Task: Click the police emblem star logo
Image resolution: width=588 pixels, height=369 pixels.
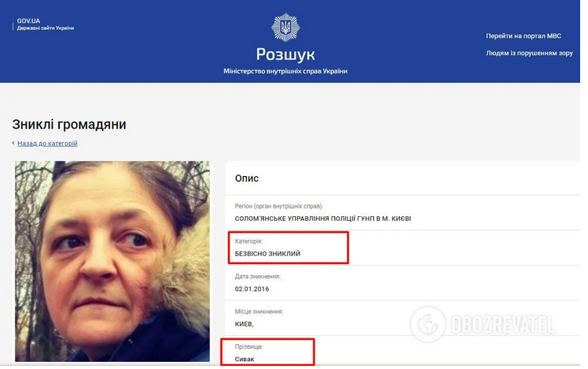Action: pyautogui.click(x=285, y=27)
